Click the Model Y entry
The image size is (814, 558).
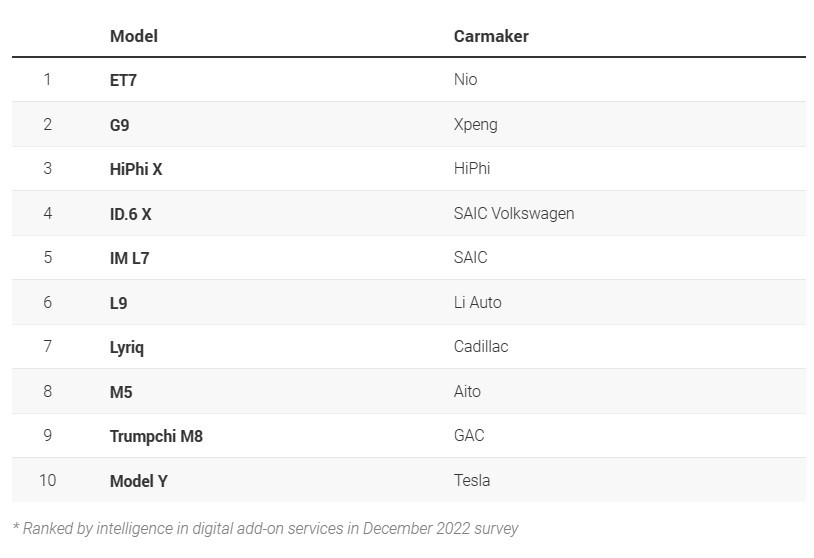tap(139, 481)
